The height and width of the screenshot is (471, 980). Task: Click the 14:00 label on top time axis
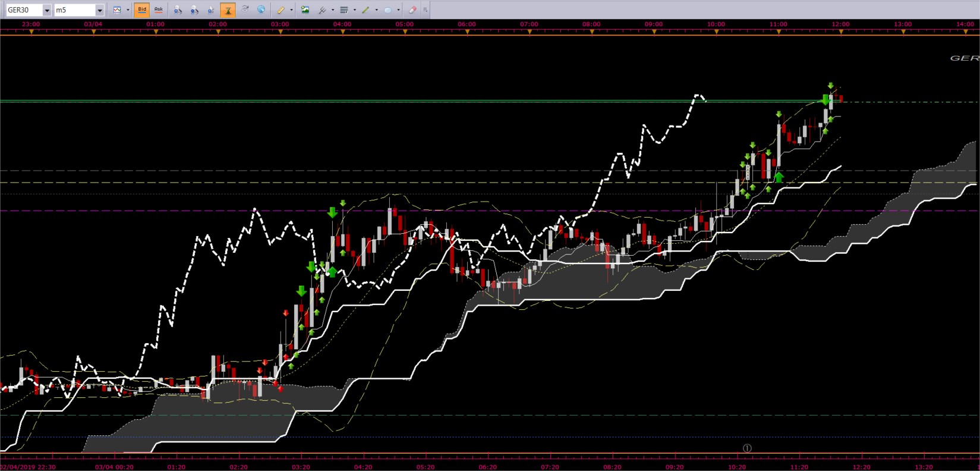coord(965,24)
